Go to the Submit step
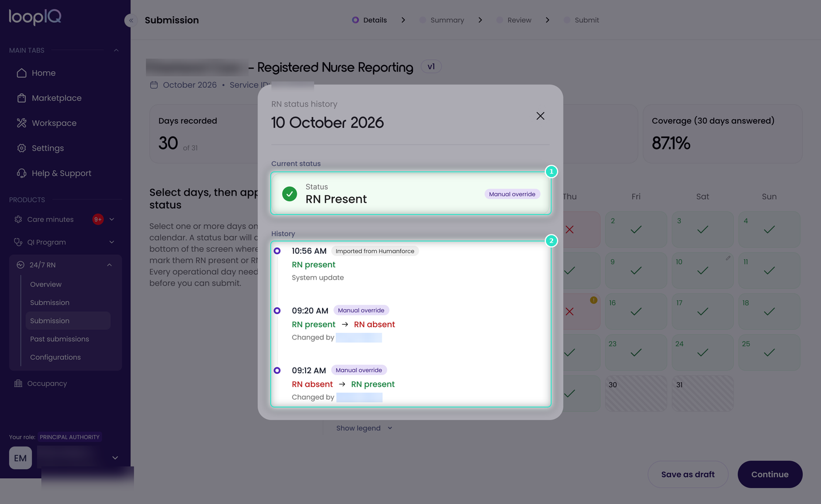The height and width of the screenshot is (504, 821). (582, 20)
